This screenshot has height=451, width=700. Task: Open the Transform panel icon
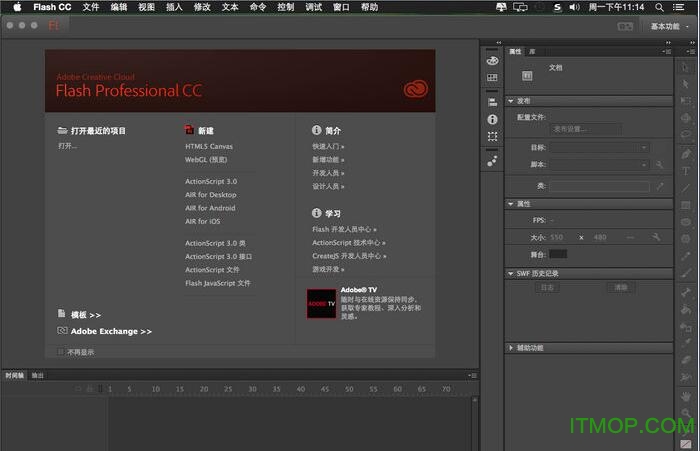pyautogui.click(x=492, y=137)
